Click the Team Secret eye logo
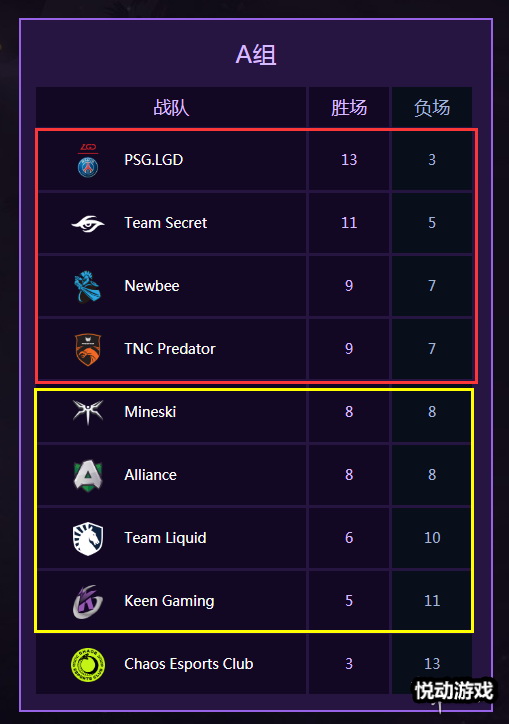 [x=88, y=223]
